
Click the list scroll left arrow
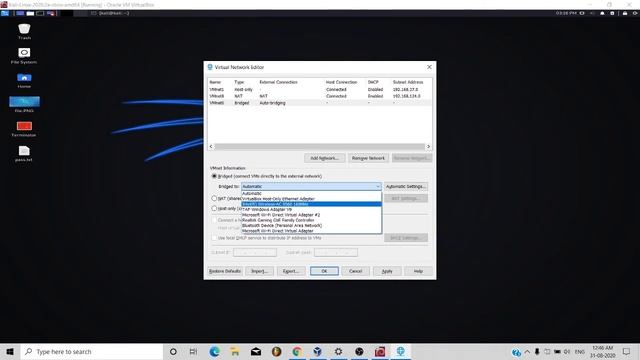point(211,147)
